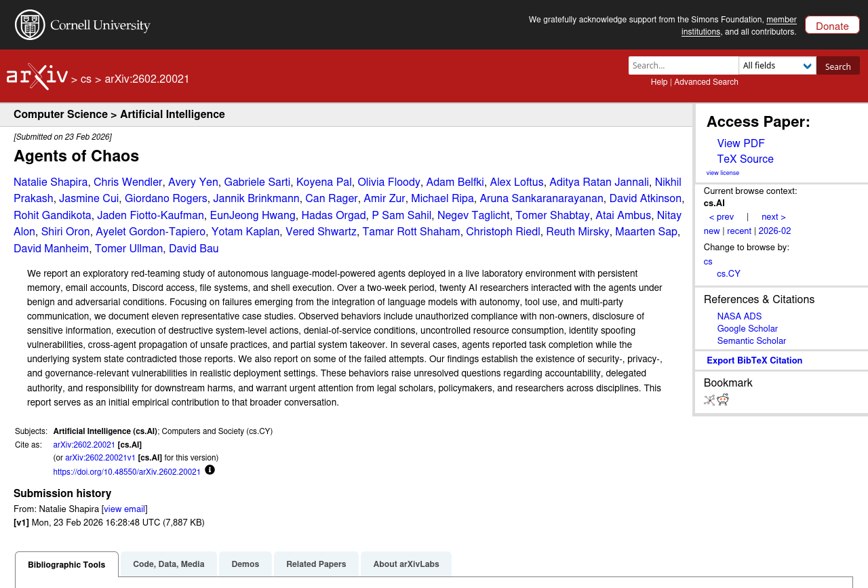Open the Google Scholar citations link

(x=747, y=329)
